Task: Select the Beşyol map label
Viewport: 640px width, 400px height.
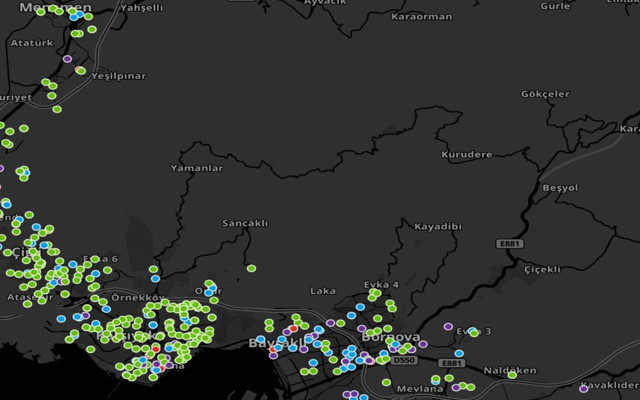Action: click(x=559, y=187)
